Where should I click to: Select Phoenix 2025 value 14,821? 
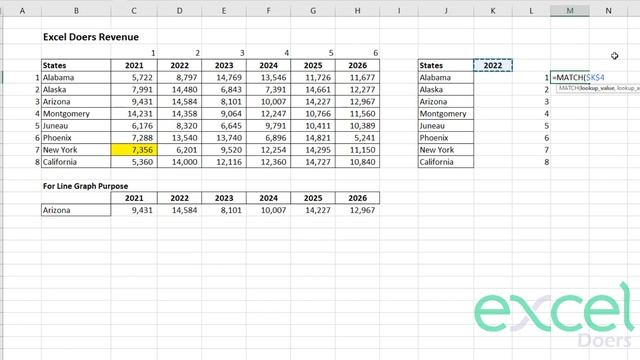coord(313,138)
